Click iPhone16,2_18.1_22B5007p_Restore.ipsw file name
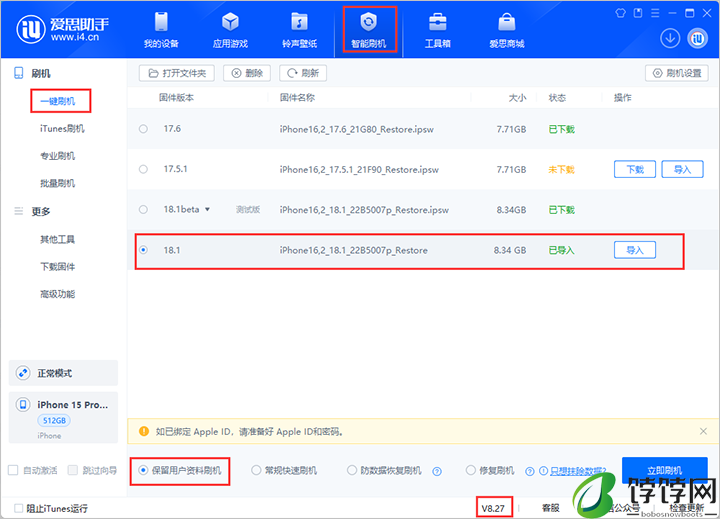 point(364,210)
